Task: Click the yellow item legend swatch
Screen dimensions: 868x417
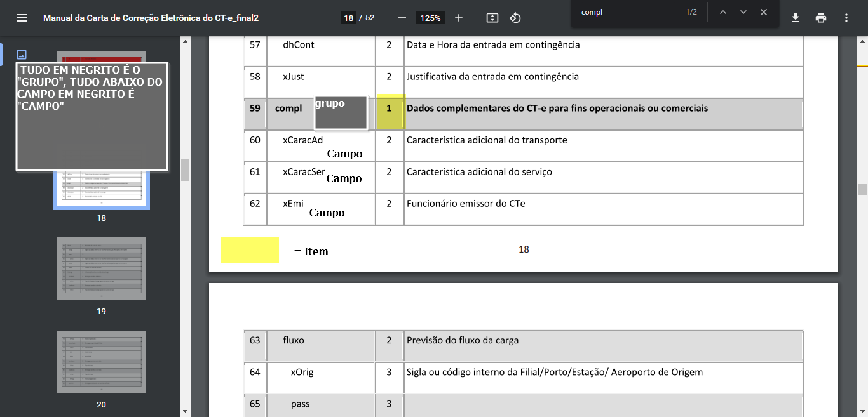Action: [x=250, y=250]
